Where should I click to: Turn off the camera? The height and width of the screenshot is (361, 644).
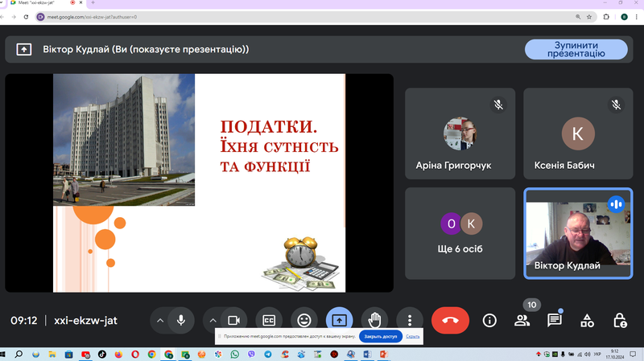click(233, 320)
